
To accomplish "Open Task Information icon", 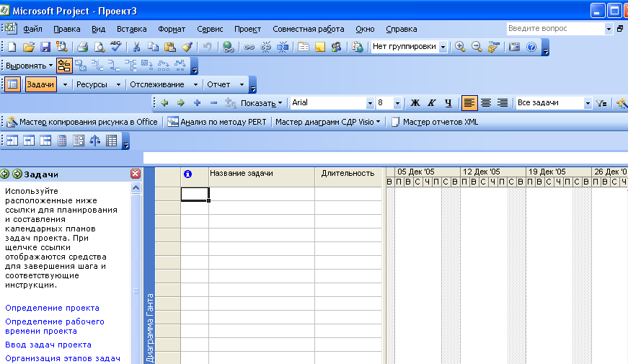I will coord(304,48).
